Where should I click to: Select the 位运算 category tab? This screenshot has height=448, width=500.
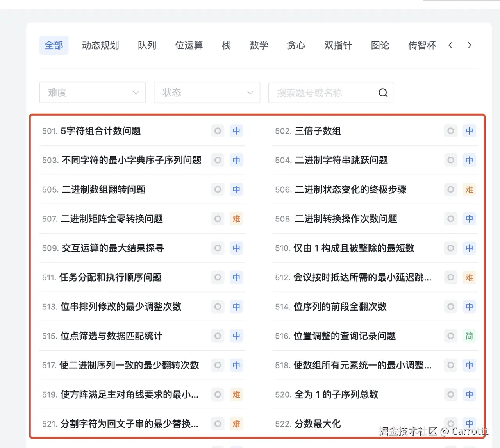click(x=189, y=45)
